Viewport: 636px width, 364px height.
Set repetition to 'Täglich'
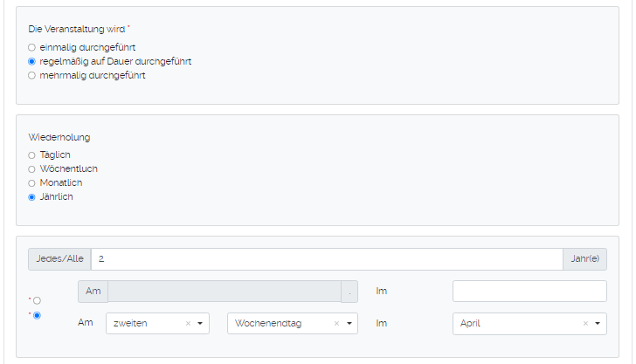coord(32,155)
